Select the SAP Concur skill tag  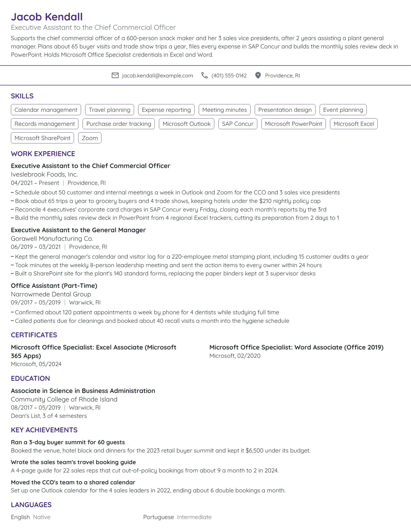pyautogui.click(x=238, y=124)
